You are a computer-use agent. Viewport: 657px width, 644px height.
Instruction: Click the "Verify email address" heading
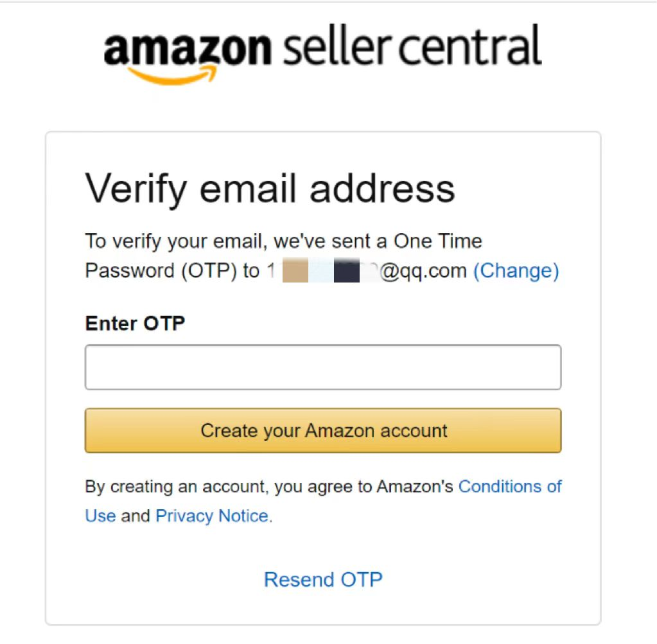pos(270,189)
